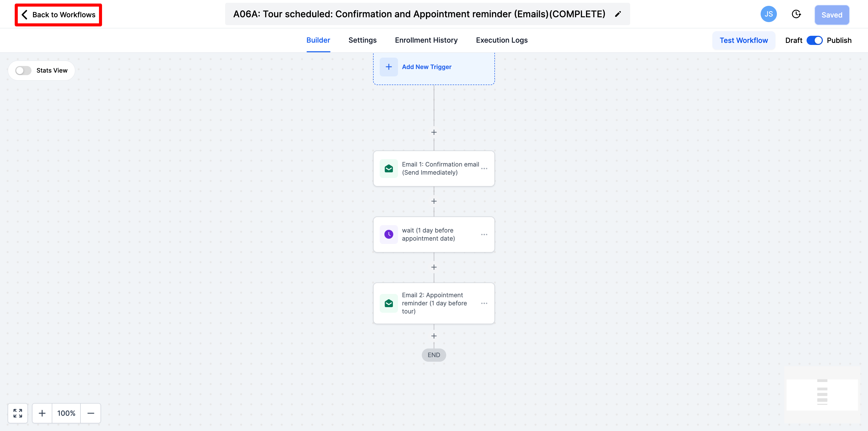Click the fit-to-screen expand icon
Viewport: 868px width, 431px height.
click(18, 413)
